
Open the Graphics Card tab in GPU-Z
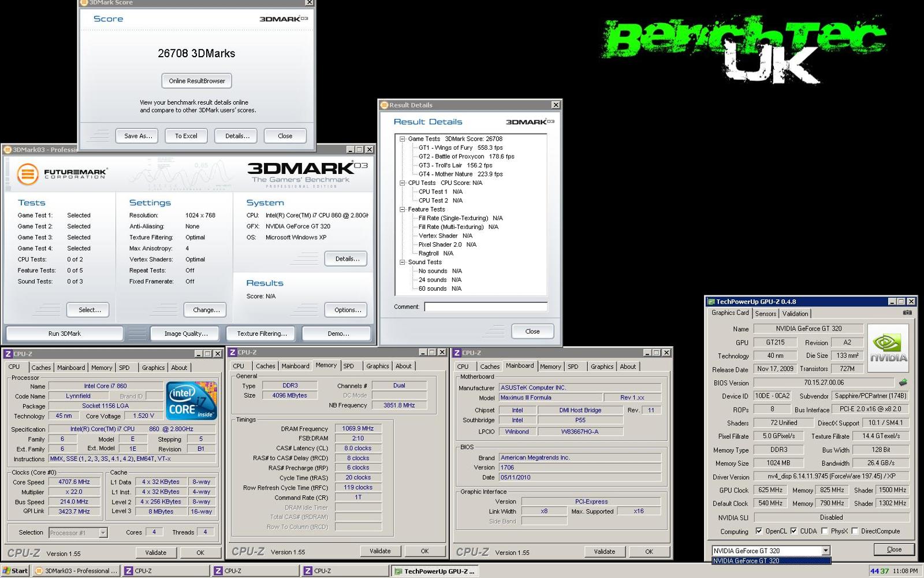pyautogui.click(x=730, y=313)
